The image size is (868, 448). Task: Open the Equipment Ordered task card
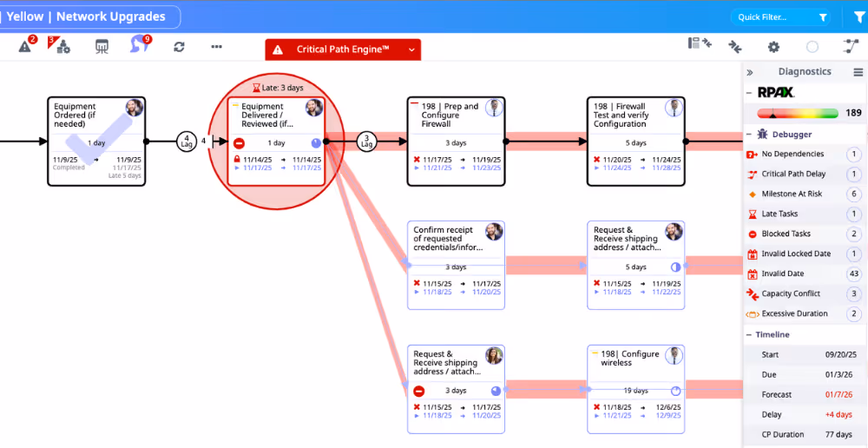point(96,142)
